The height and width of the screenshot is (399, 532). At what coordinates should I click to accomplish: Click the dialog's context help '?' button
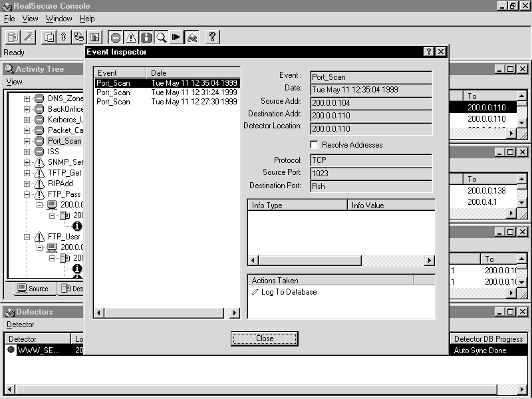point(429,52)
